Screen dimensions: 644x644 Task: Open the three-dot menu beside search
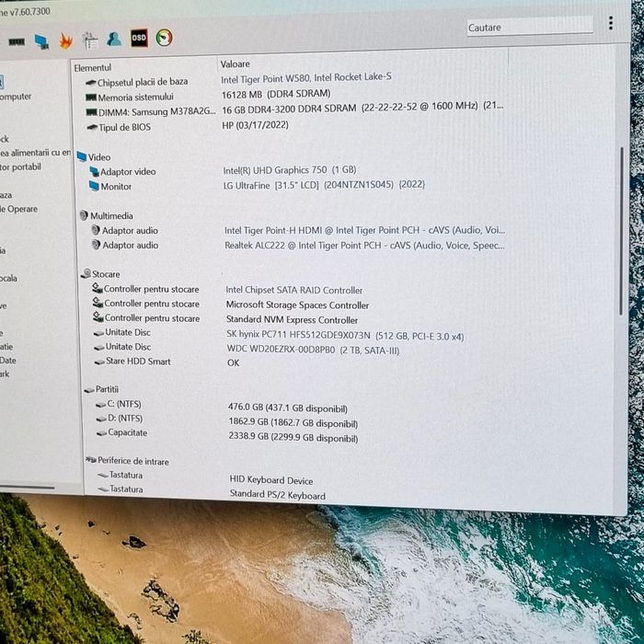tap(611, 23)
